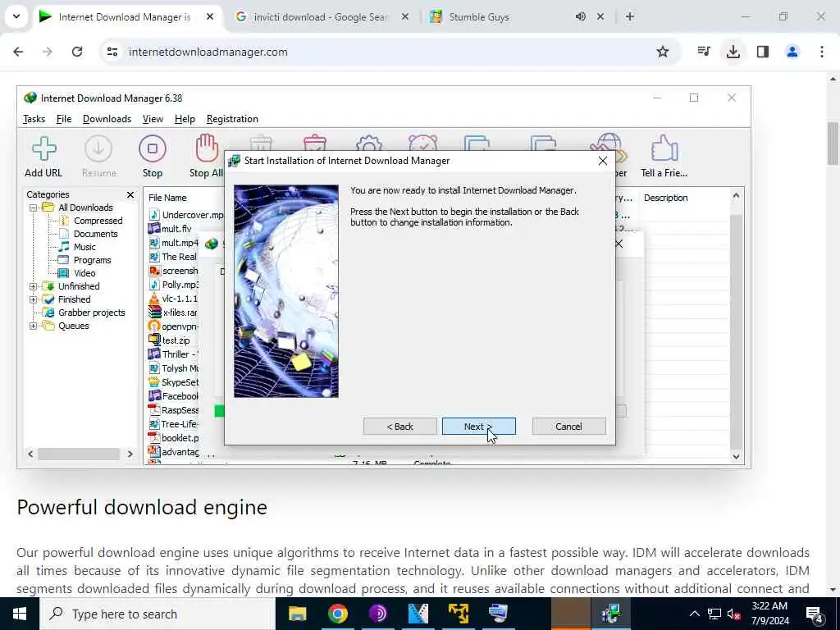This screenshot has height=630, width=840.
Task: Click the address bar URL field
Action: coord(386,52)
